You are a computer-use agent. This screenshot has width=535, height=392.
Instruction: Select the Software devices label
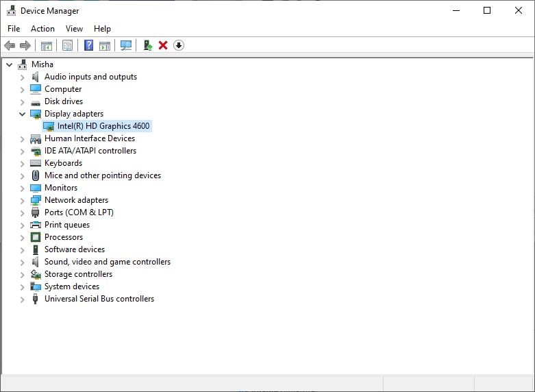pos(75,249)
